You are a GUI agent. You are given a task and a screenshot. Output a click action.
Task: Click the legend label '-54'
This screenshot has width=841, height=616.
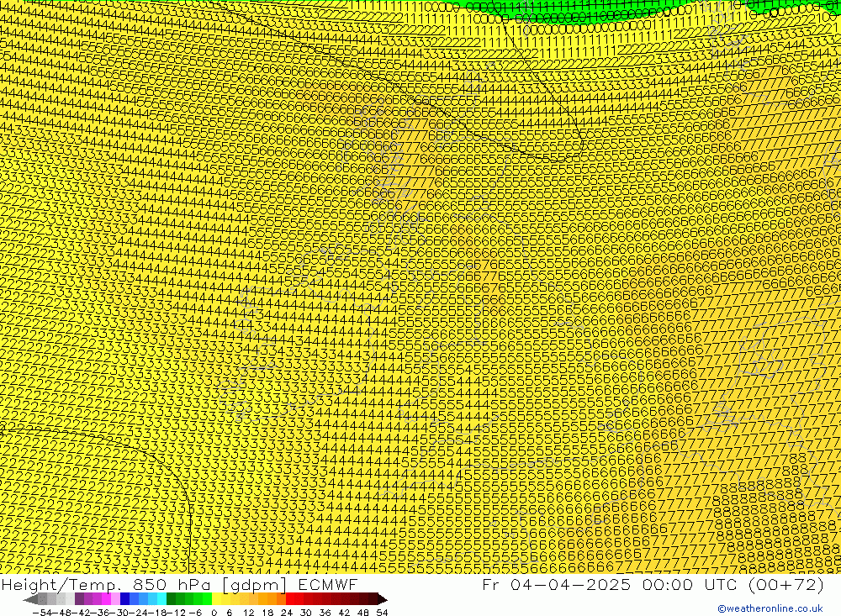point(42,613)
